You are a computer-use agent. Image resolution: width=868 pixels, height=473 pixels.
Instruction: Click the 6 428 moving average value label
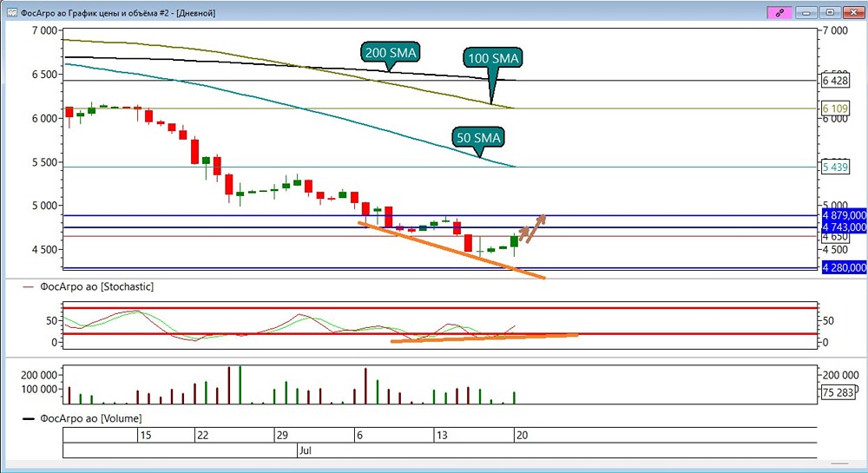coord(835,81)
